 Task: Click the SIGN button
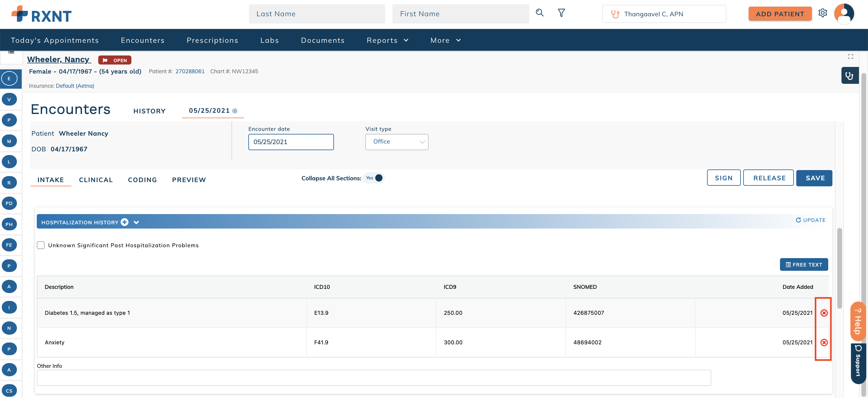point(723,178)
